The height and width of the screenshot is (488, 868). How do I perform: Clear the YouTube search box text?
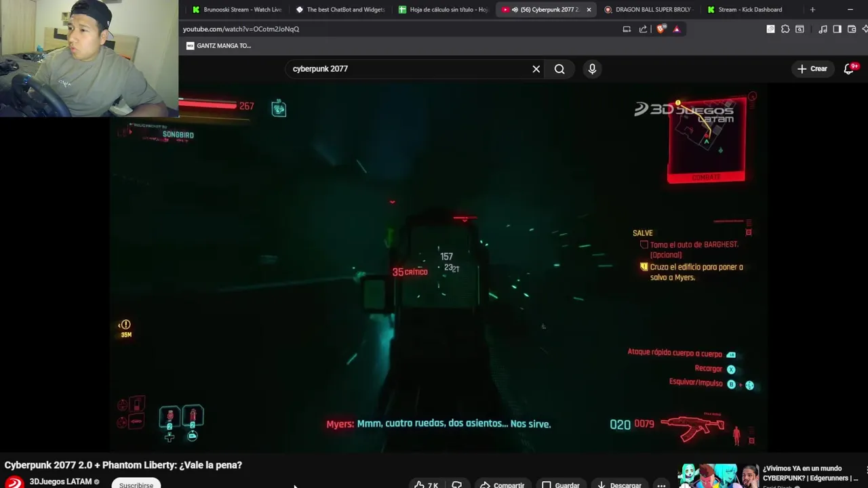[536, 68]
